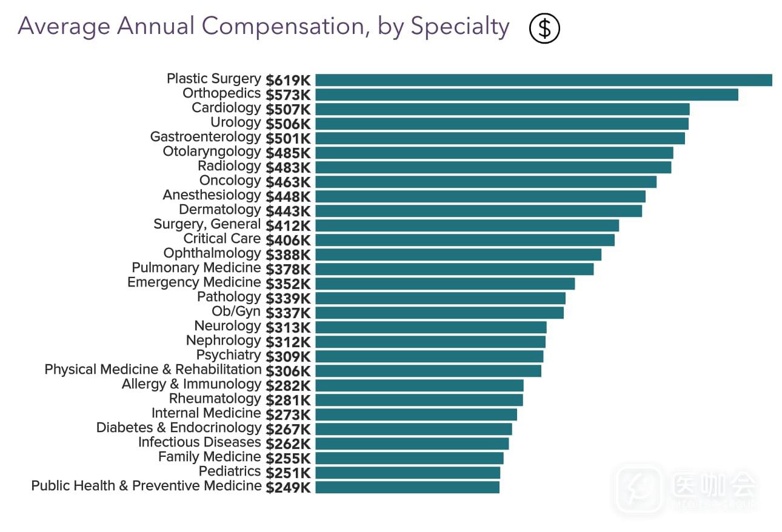Viewport: 782px width, 532px height.
Task: Click the Emergency Medicine label
Action: (194, 282)
